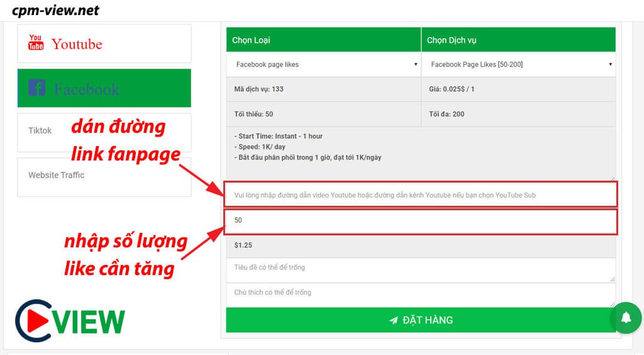
Task: Click the 'Tối thiểu: 50' text
Action: (x=253, y=114)
